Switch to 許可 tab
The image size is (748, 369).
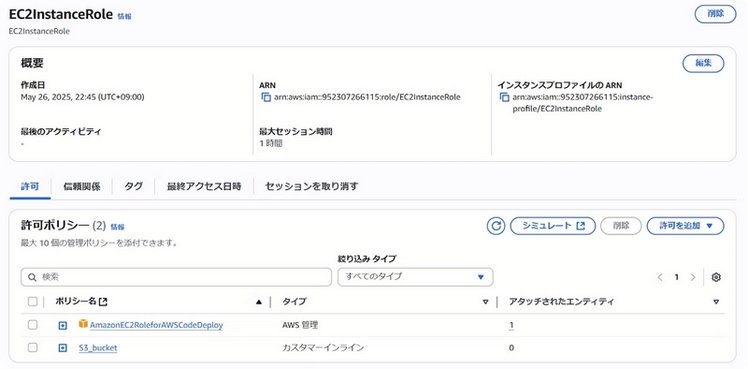pos(30,186)
